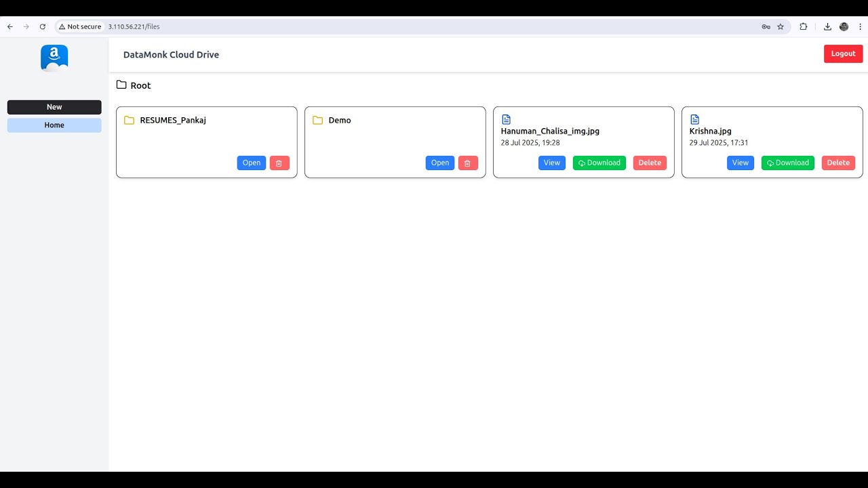This screenshot has height=488, width=868.
Task: View Krishna.jpg file
Action: [x=741, y=163]
